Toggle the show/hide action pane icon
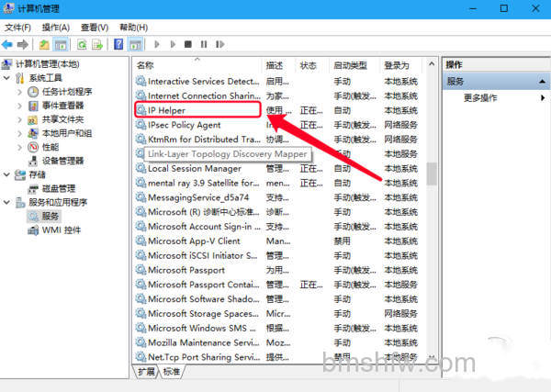Screen dimensions: 551x392 pos(135,44)
